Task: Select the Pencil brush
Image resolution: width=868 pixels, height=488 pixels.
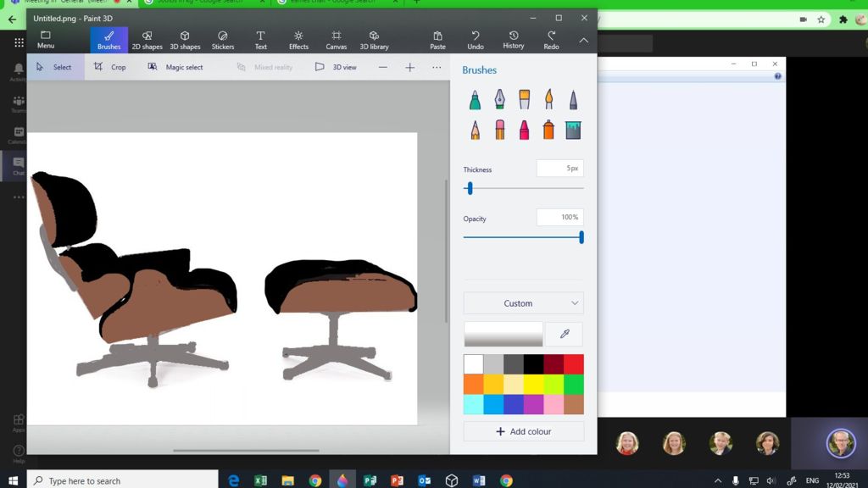Action: pos(475,130)
